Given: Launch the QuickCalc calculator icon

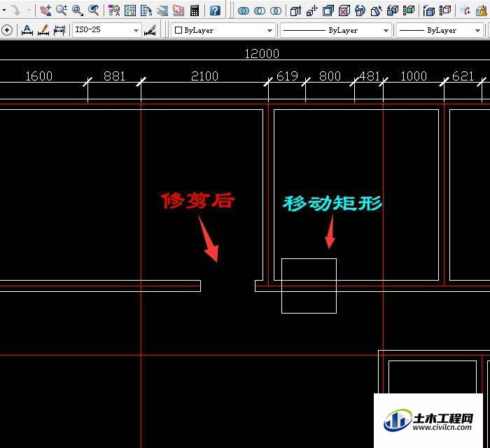Looking at the screenshot, I should [x=195, y=10].
